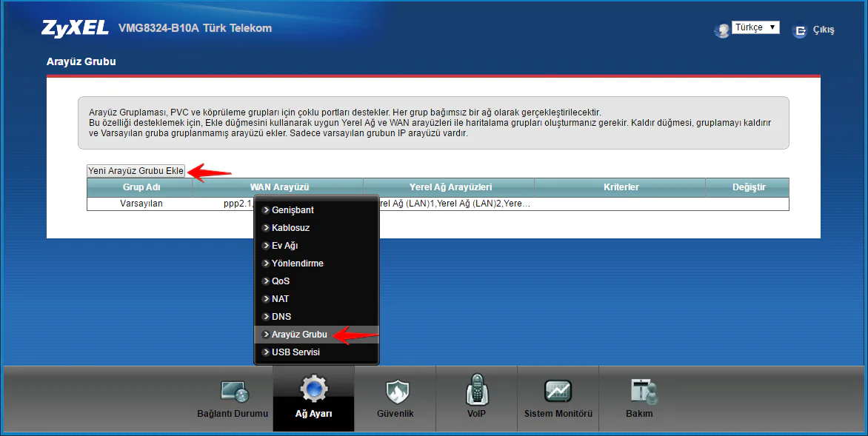
Task: Open the Güvenlik shield icon
Action: pyautogui.click(x=395, y=392)
